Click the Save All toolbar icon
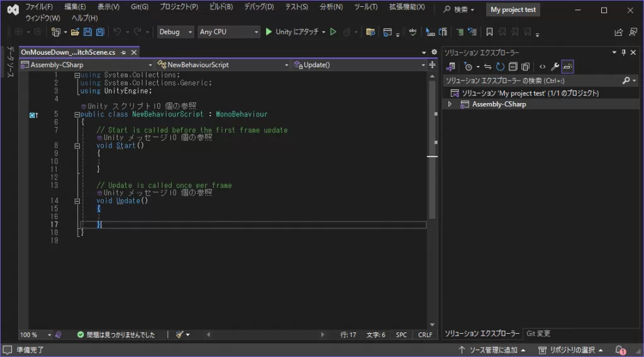644x357 pixels. [99, 32]
